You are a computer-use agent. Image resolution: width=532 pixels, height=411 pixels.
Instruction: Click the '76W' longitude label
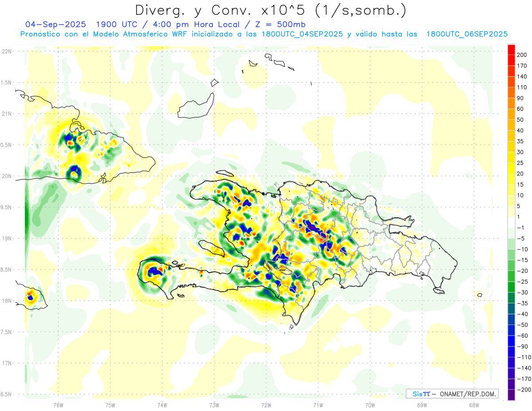[58, 405]
